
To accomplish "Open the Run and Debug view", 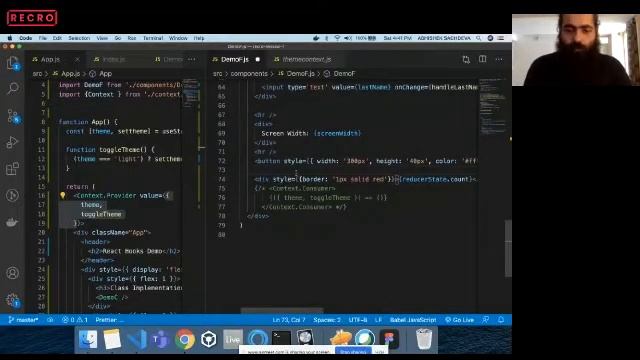I will click(13, 142).
